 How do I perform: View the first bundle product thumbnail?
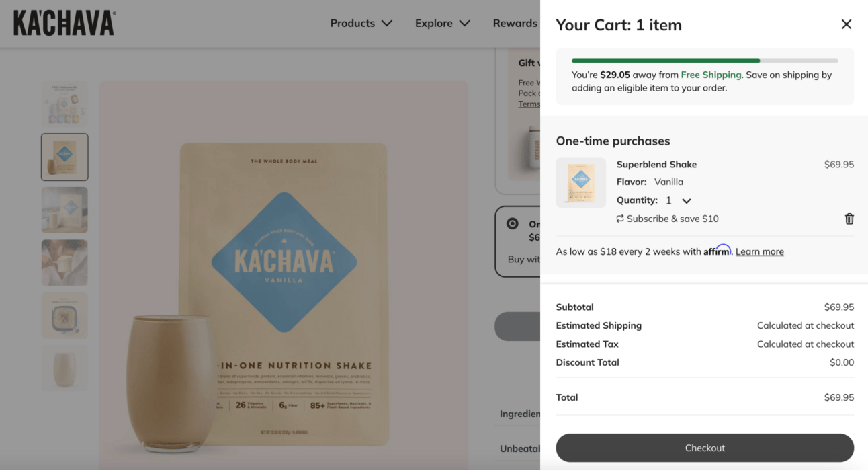click(x=64, y=104)
